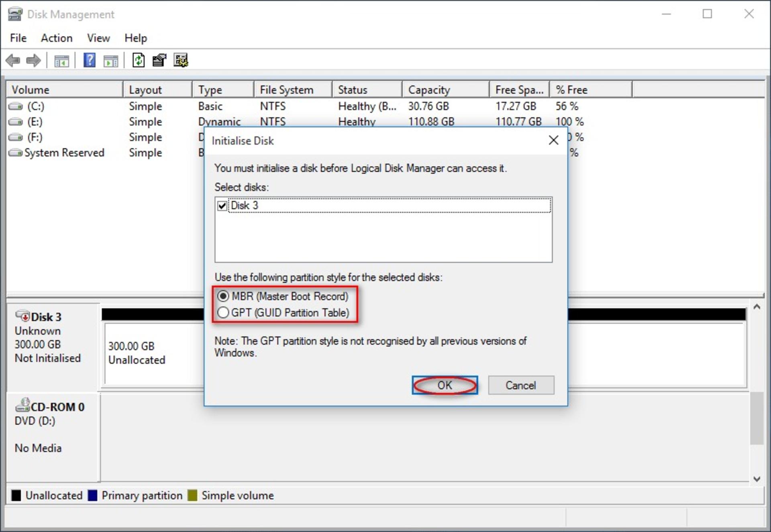Open the Action menu

point(57,38)
